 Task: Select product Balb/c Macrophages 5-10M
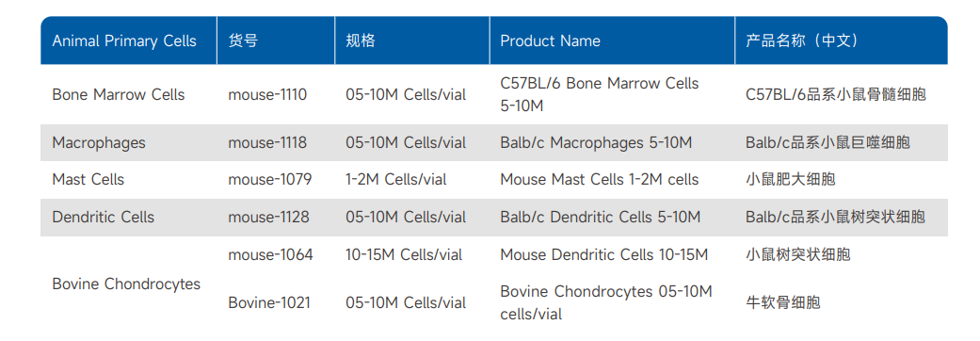pyautogui.click(x=596, y=142)
